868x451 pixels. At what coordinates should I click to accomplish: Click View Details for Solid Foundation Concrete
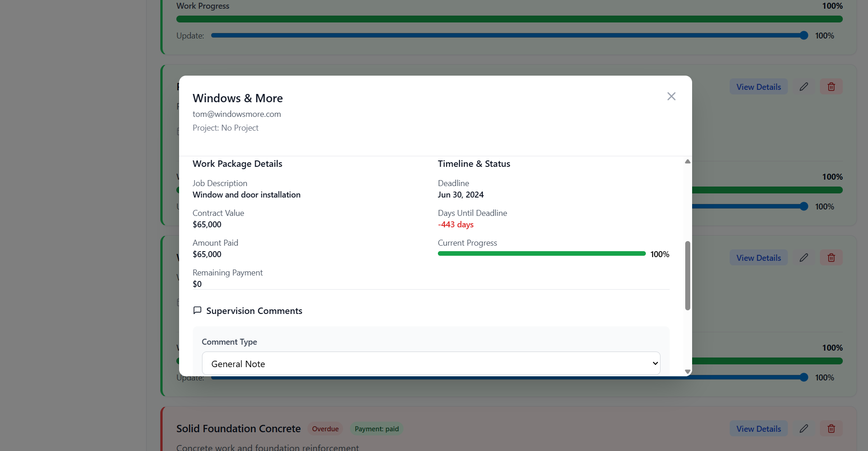click(758, 429)
